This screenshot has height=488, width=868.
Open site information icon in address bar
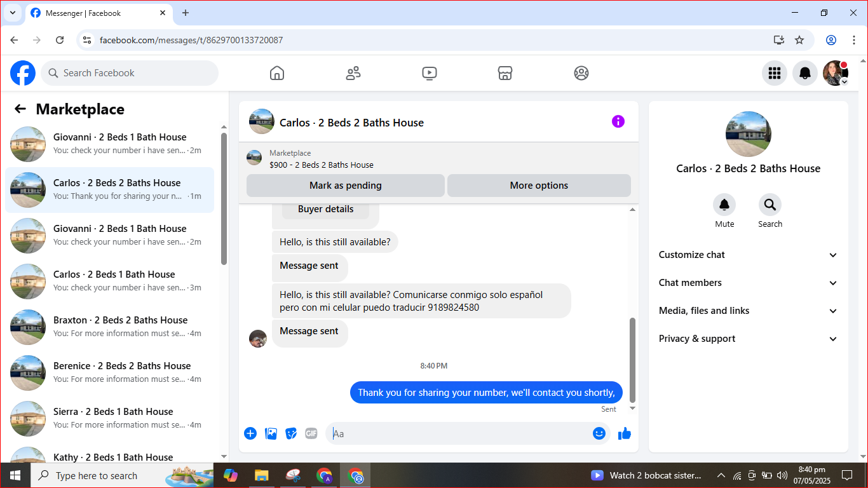pos(88,40)
